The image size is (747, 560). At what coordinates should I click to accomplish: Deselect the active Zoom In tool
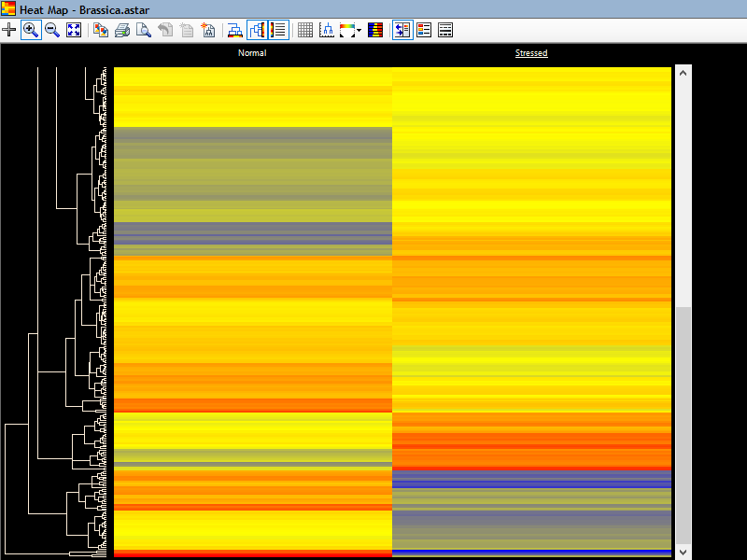31,29
